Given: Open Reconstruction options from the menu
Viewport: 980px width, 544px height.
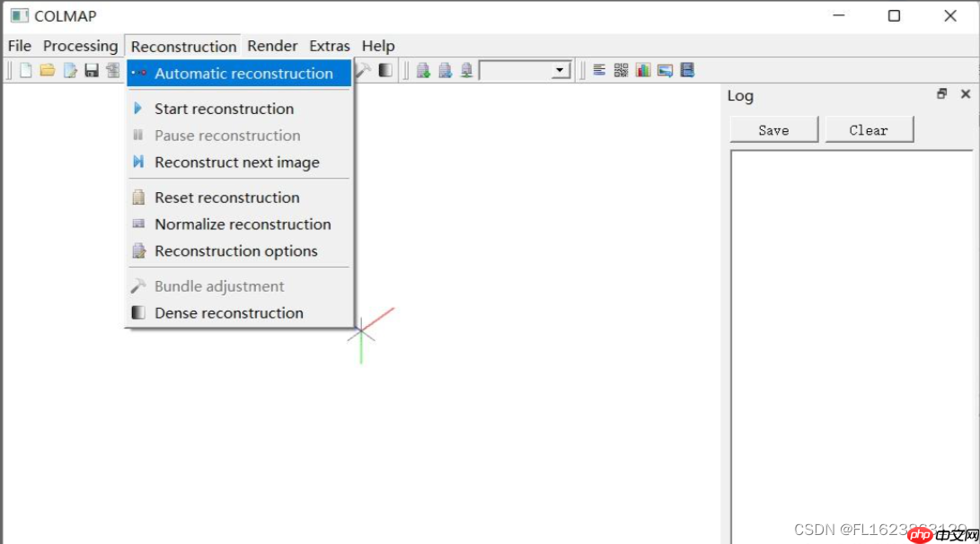Looking at the screenshot, I should (x=239, y=251).
